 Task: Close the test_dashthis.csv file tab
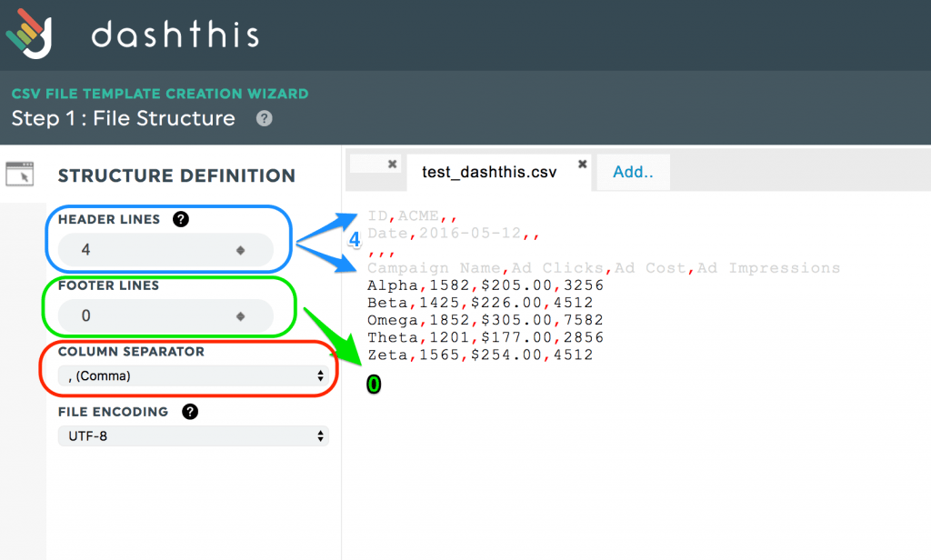pyautogui.click(x=582, y=166)
